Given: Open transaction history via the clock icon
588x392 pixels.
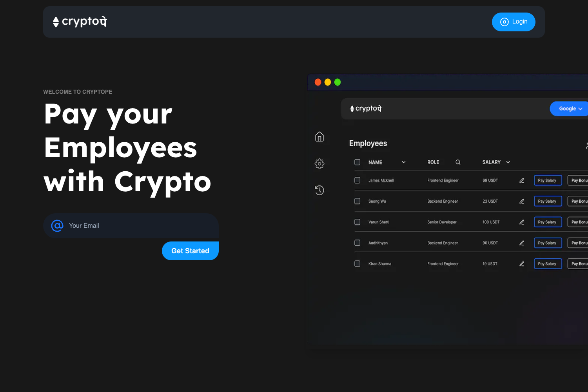Looking at the screenshot, I should (319, 190).
